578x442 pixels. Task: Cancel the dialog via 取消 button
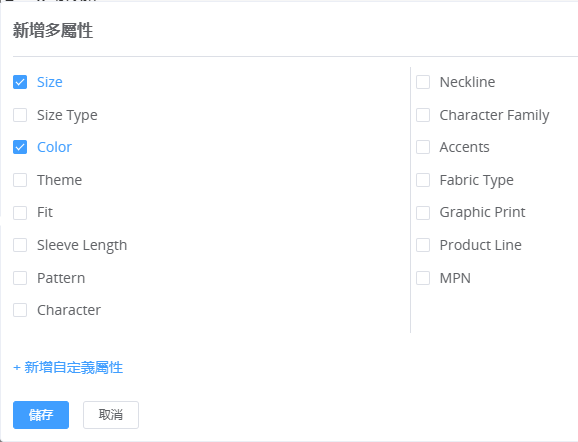point(111,415)
